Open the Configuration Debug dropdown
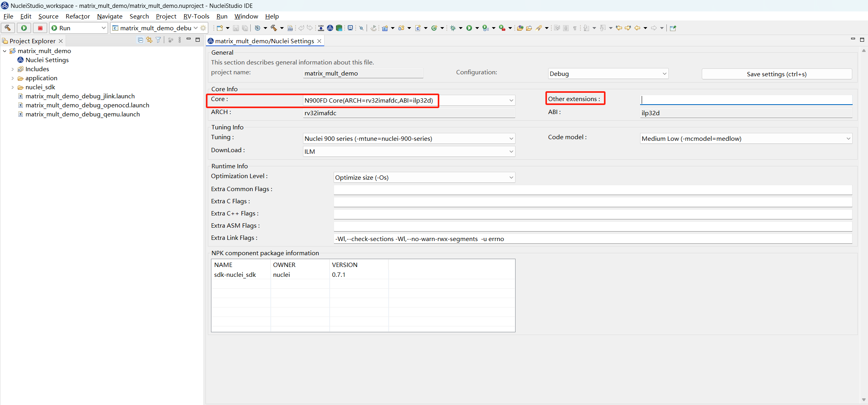Viewport: 868px width, 405px height. coord(608,74)
